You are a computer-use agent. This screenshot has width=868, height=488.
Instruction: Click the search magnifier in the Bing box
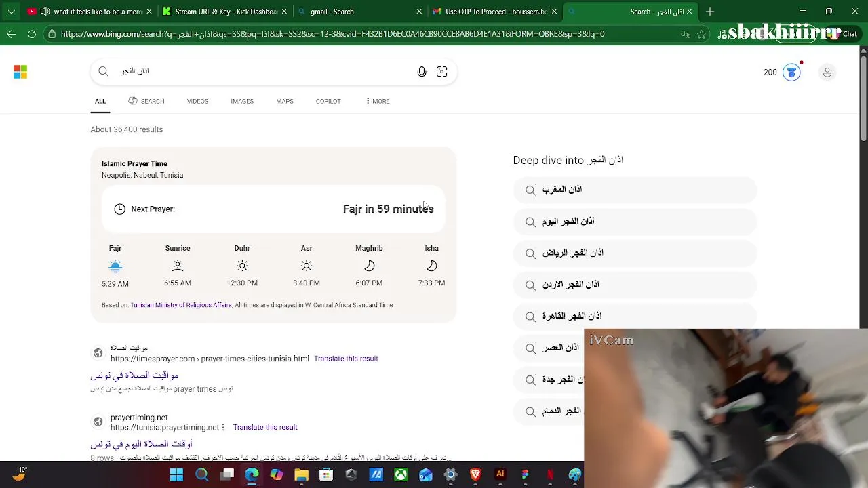point(103,71)
